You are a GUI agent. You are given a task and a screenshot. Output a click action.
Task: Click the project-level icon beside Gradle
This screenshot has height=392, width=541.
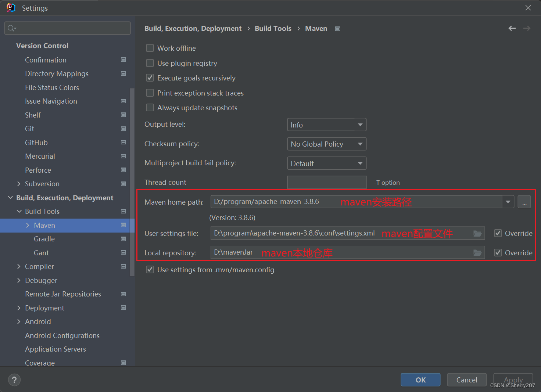point(123,239)
